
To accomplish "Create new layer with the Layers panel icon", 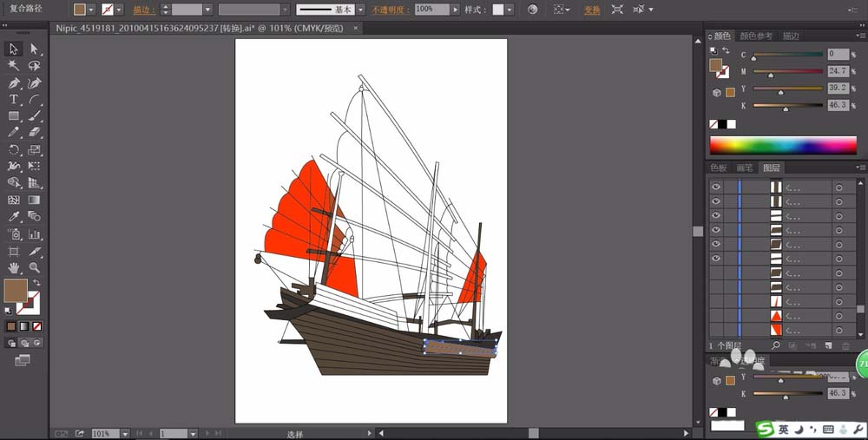I will 829,345.
